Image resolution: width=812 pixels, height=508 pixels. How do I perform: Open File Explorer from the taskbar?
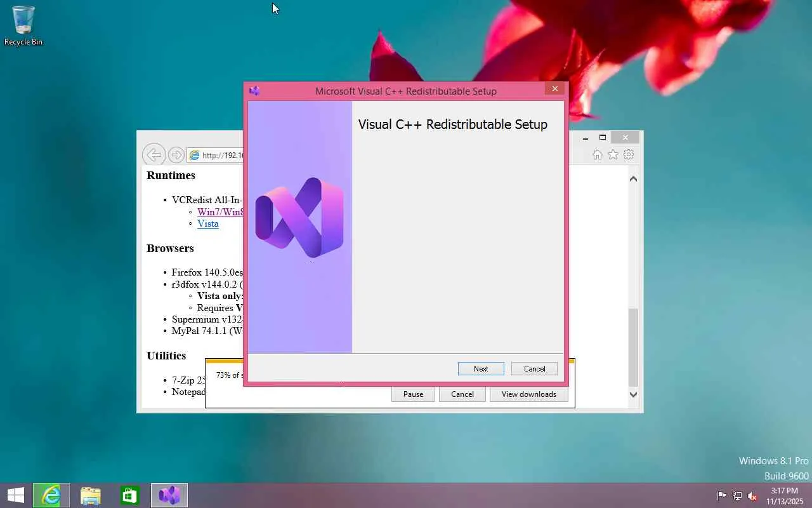point(91,495)
